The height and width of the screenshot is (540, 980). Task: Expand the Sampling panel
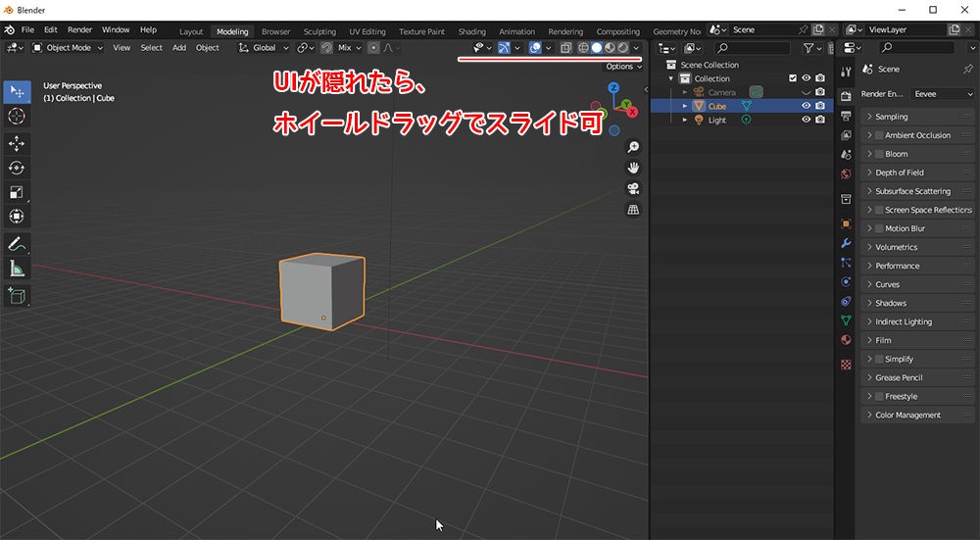coord(891,117)
